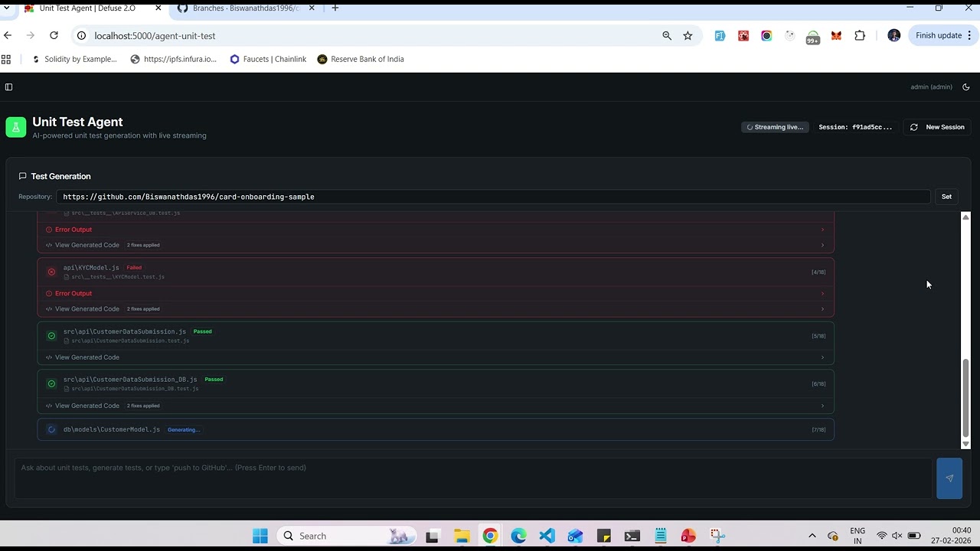This screenshot has width=980, height=551.
Task: Click the scrollbar up arrow in results list
Action: pyautogui.click(x=965, y=217)
